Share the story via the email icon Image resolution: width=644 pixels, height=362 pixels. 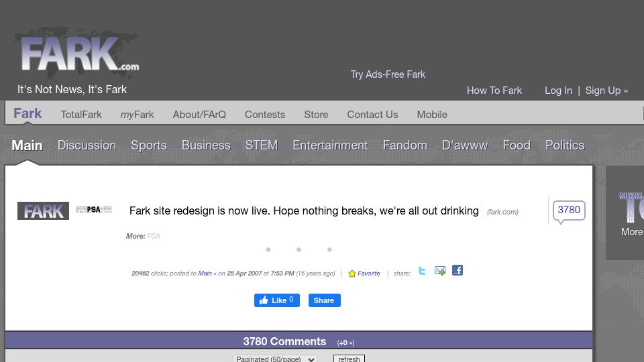[440, 271]
